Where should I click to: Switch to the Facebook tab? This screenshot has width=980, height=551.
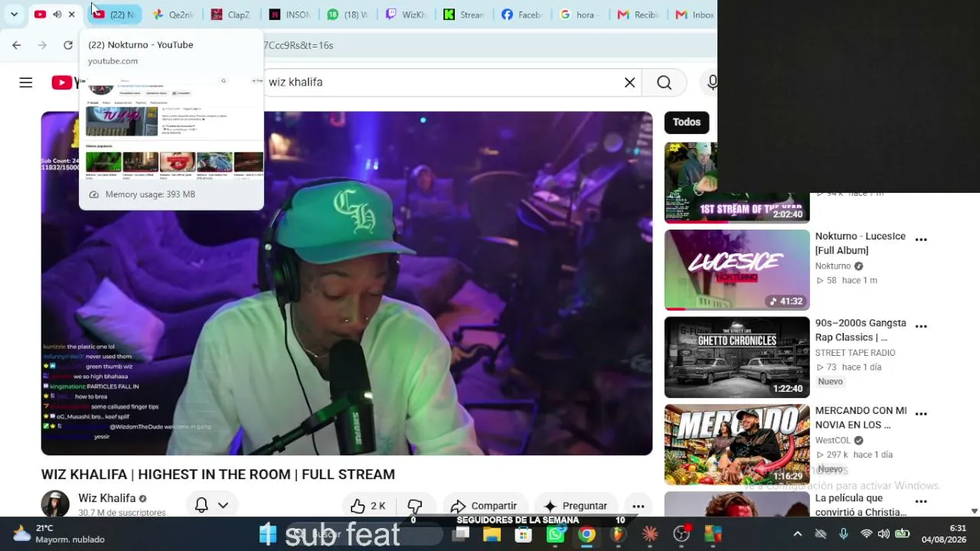click(522, 15)
